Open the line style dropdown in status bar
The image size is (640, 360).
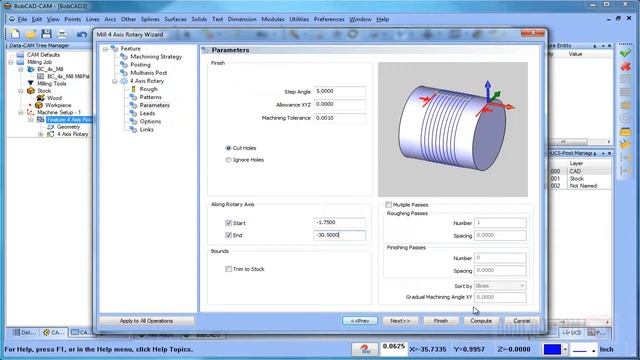tap(593, 350)
